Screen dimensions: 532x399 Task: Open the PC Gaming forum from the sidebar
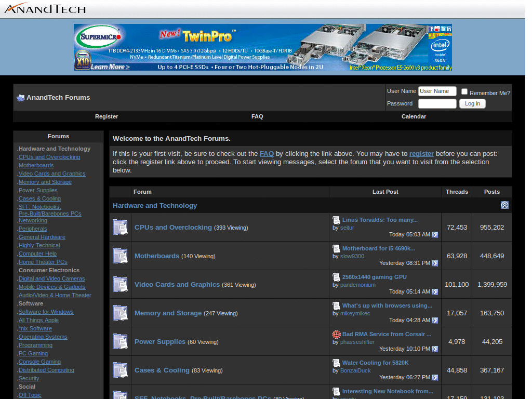point(33,353)
